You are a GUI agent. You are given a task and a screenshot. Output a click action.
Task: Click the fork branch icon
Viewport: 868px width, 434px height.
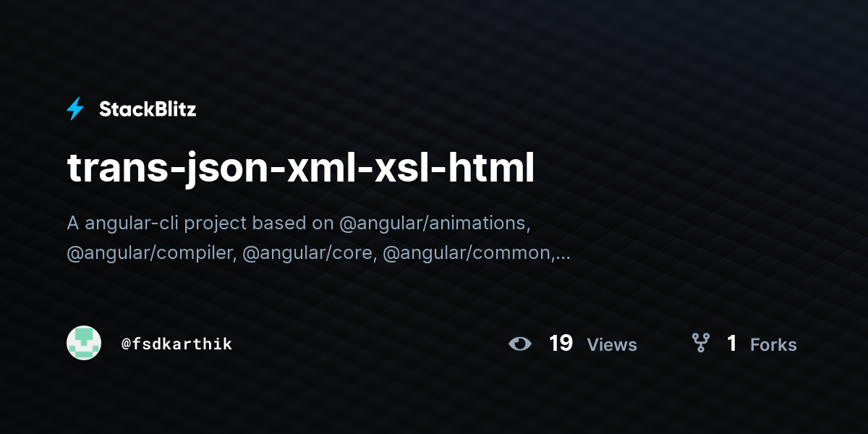[x=700, y=343]
